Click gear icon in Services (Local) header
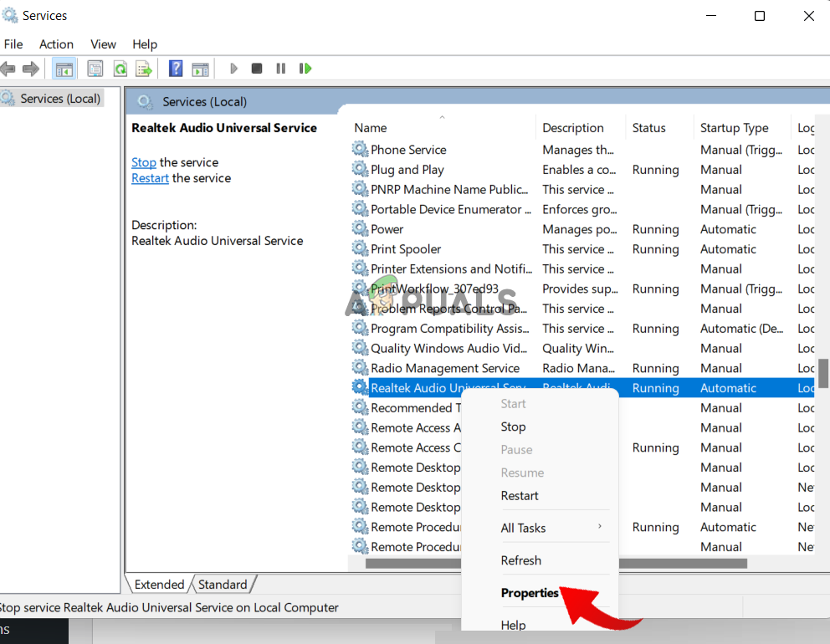This screenshot has width=830, height=644. (145, 101)
